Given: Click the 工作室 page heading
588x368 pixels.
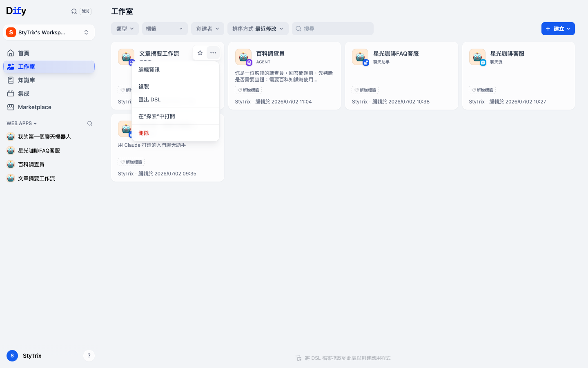Looking at the screenshot, I should (x=122, y=11).
